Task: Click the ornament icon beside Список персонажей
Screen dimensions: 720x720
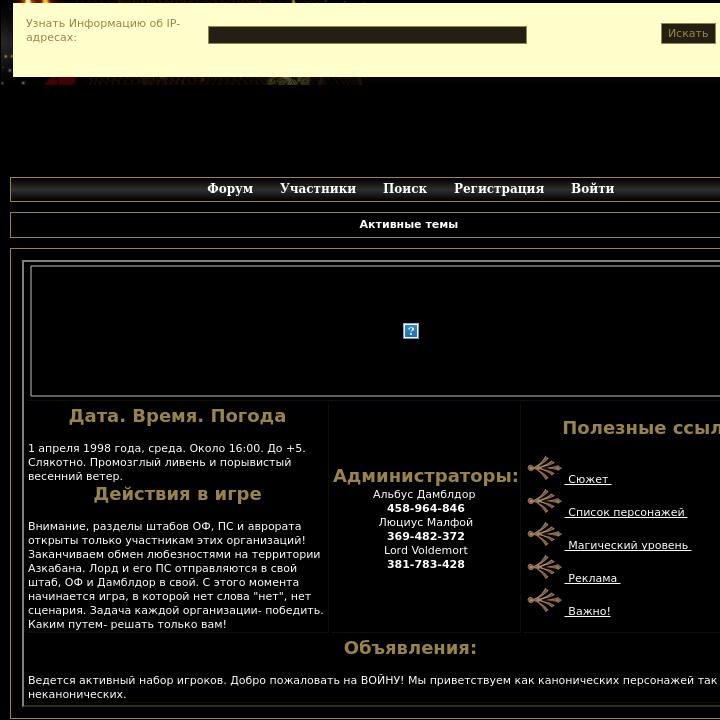Action: [x=545, y=501]
